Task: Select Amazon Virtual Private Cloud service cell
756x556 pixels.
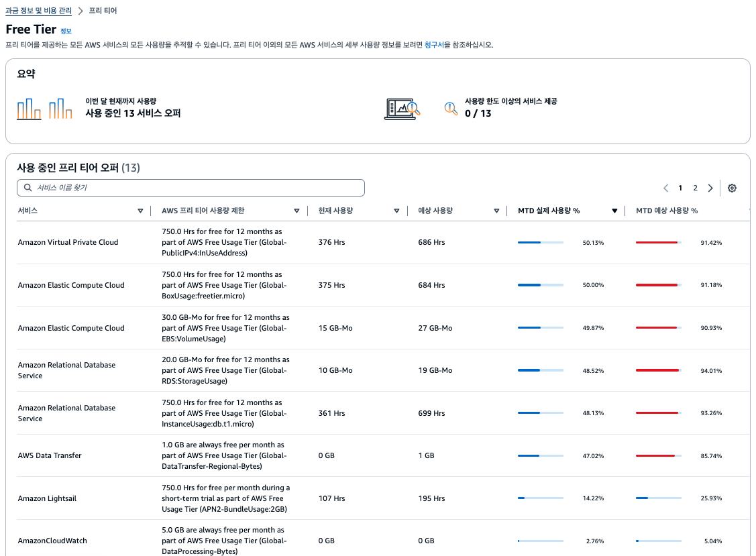Action: [x=68, y=242]
